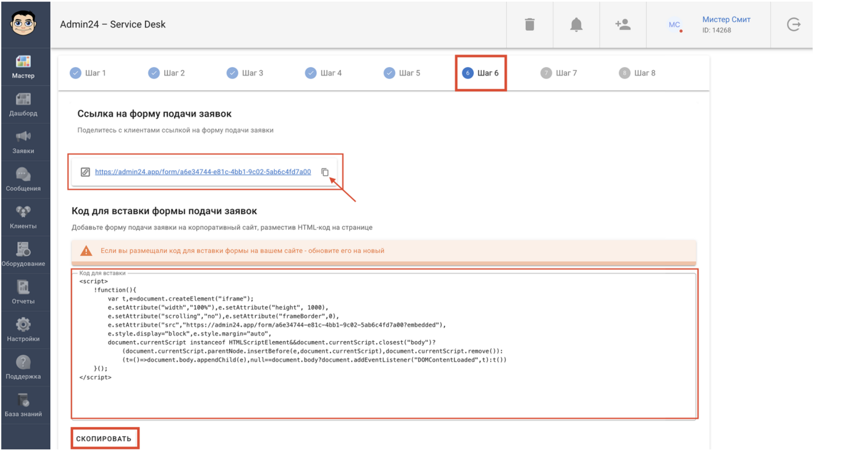Go to Шаг 3 step
The image size is (868, 457).
tap(245, 73)
